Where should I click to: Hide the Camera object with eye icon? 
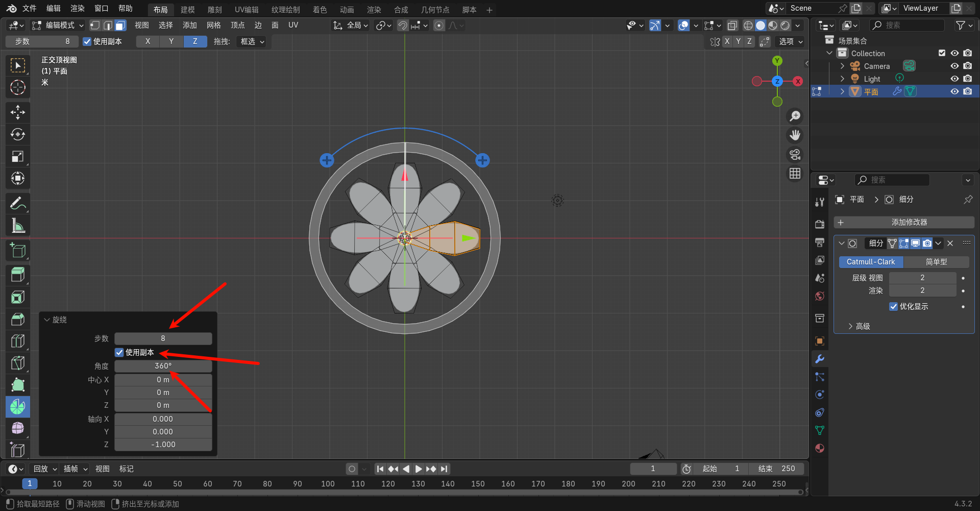(954, 66)
